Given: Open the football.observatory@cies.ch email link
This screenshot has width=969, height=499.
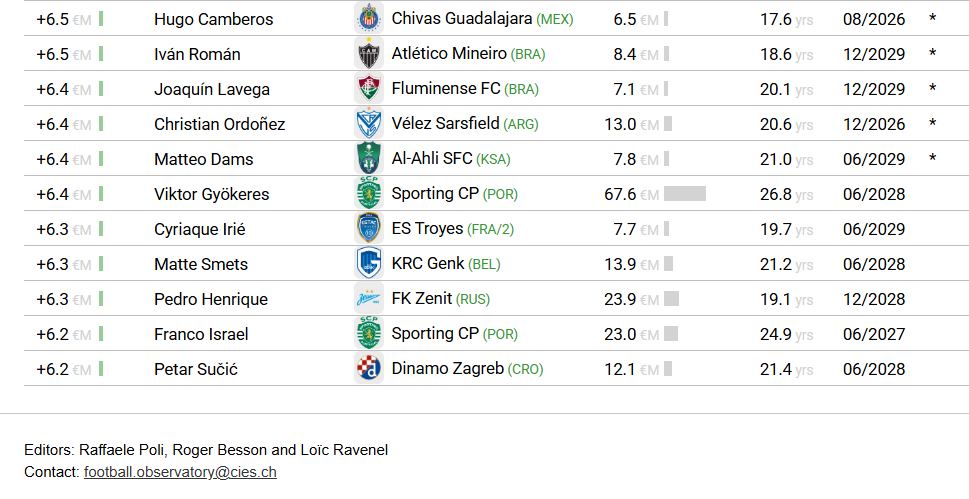Looking at the screenshot, I should pos(180,472).
